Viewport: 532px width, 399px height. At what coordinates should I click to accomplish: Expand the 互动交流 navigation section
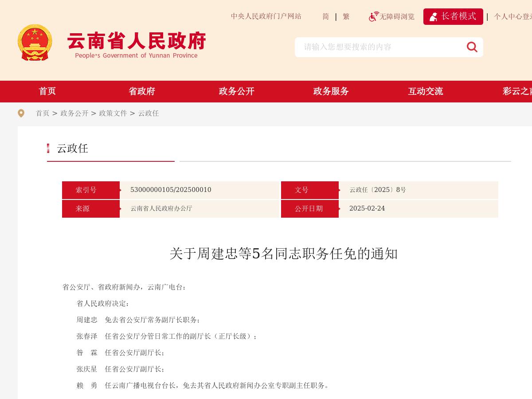point(426,91)
